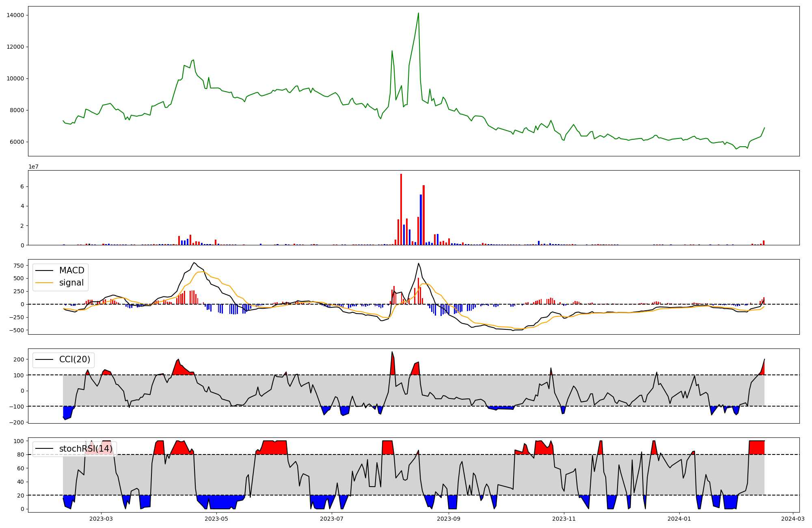Click the CCI peak above 200
812x528 pixels.
[x=392, y=352]
